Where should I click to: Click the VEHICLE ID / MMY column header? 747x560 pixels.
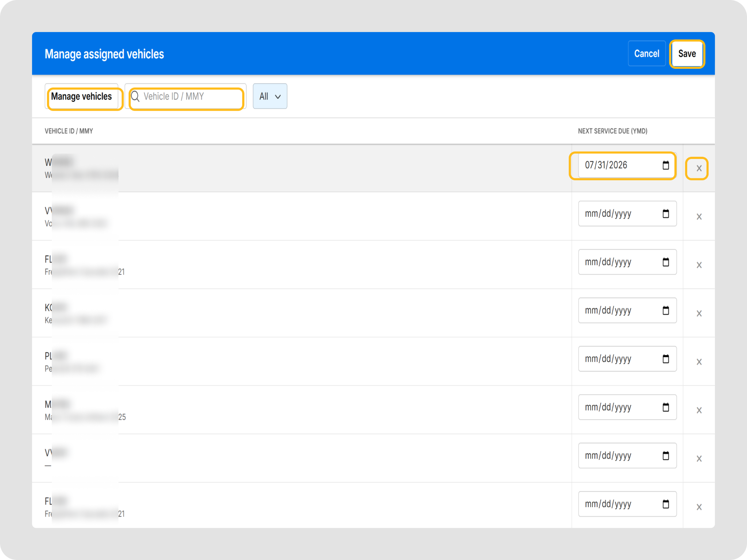click(69, 131)
